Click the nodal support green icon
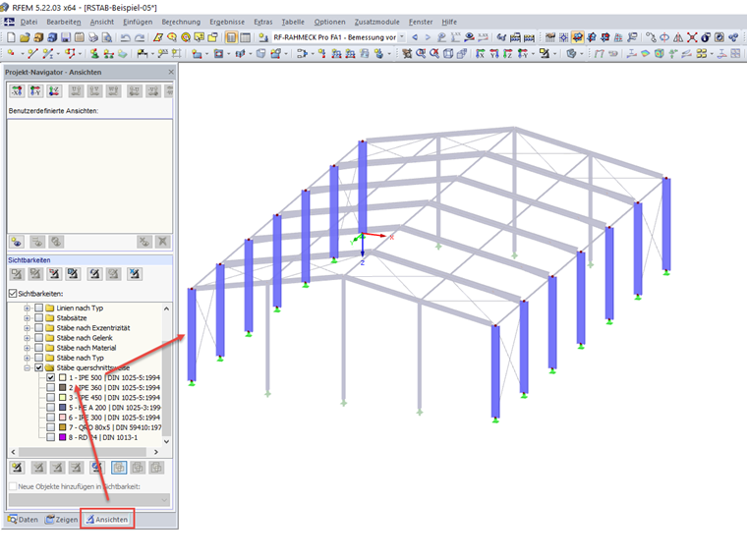 click(94, 54)
